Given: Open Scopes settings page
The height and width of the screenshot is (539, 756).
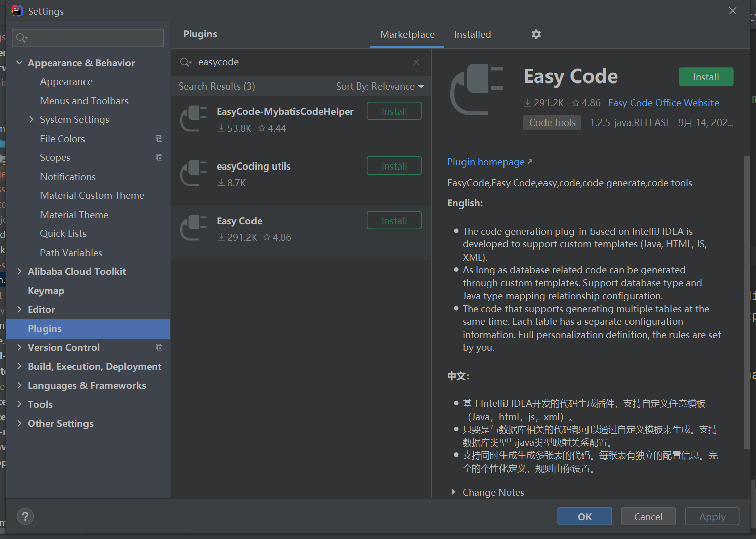Looking at the screenshot, I should pos(55,157).
